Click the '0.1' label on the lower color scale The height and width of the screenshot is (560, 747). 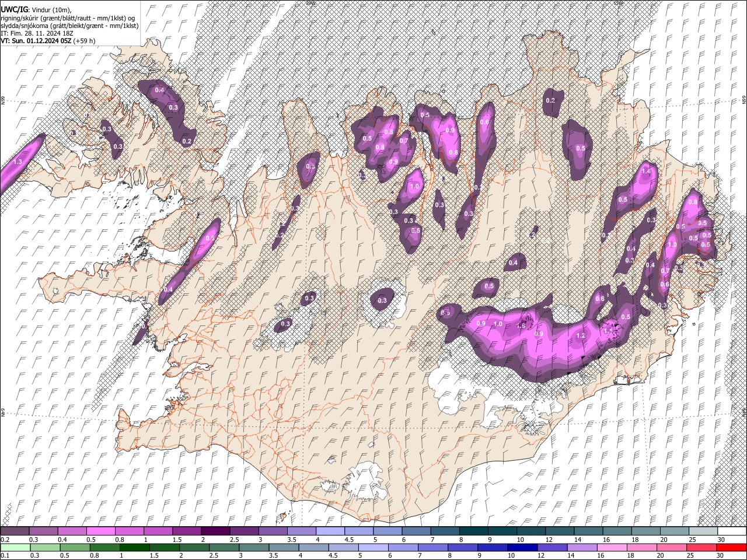pyautogui.click(x=4, y=556)
